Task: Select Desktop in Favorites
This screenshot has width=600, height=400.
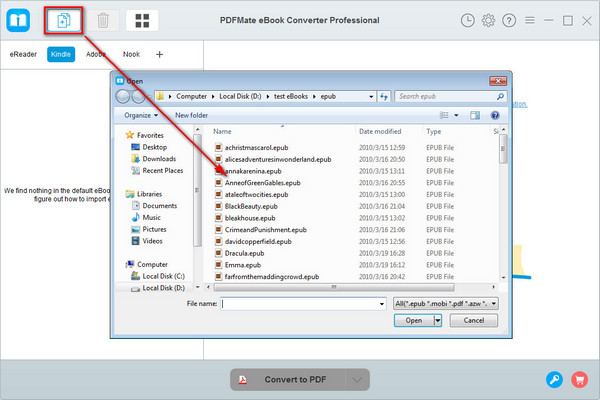Action: point(149,147)
